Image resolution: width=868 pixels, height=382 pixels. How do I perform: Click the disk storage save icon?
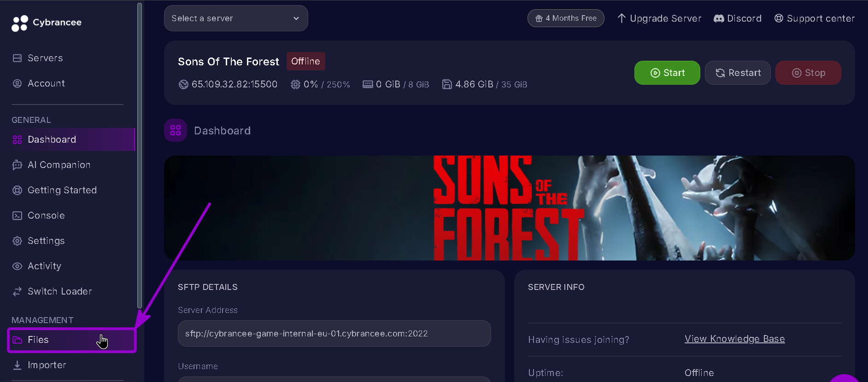[447, 84]
